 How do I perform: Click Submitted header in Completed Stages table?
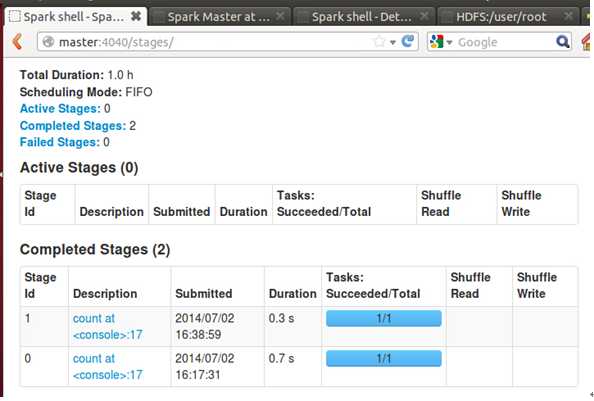point(203,293)
